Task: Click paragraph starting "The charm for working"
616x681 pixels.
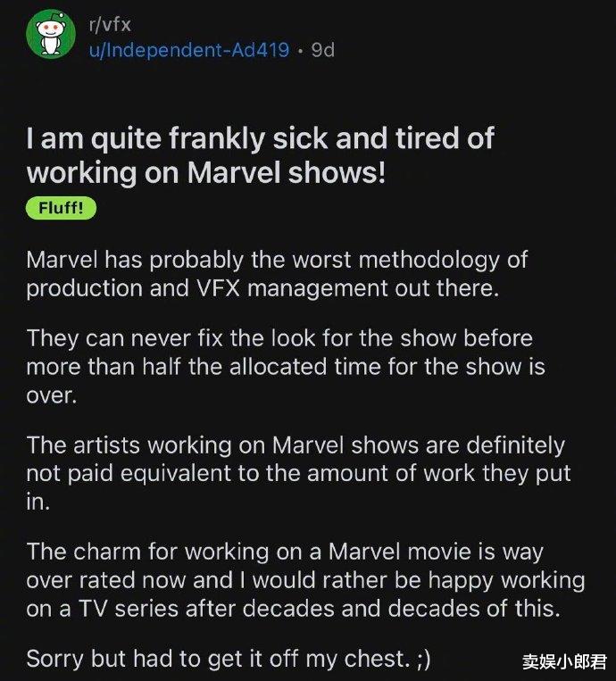Action: 306,580
